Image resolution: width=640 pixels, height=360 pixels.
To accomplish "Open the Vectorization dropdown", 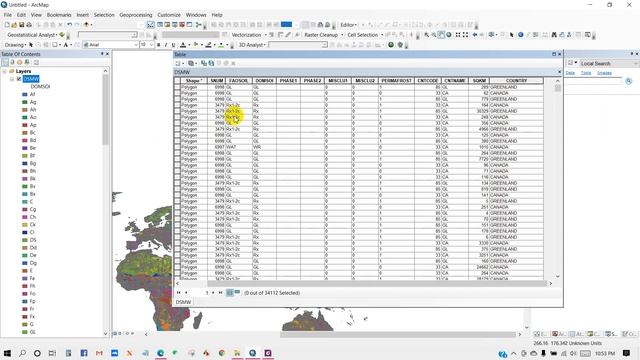I will [x=249, y=35].
